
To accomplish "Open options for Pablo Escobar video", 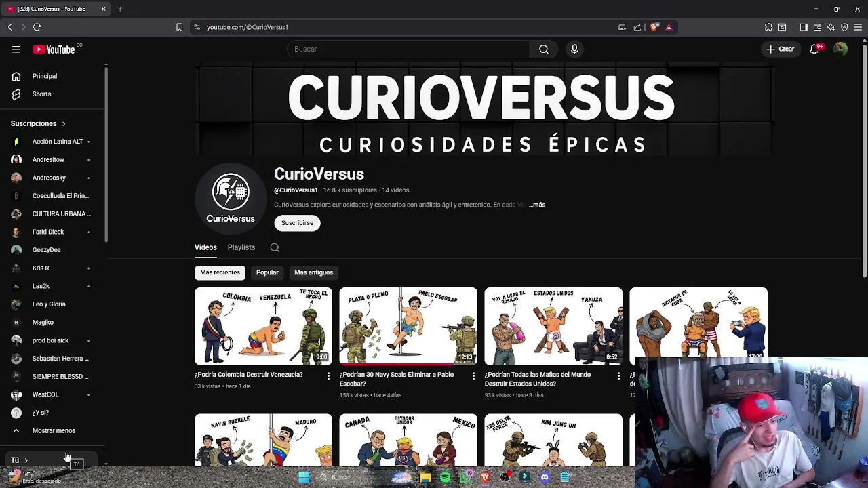I will 473,375.
